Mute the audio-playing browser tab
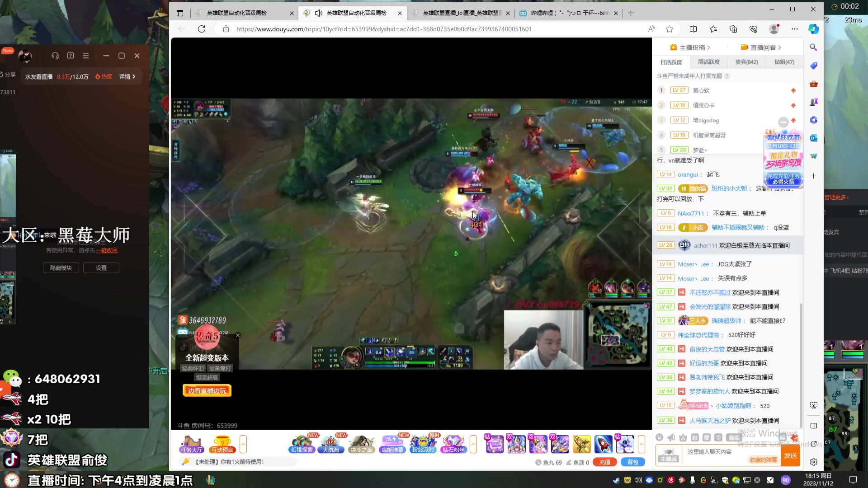The height and width of the screenshot is (488, 868). point(318,13)
